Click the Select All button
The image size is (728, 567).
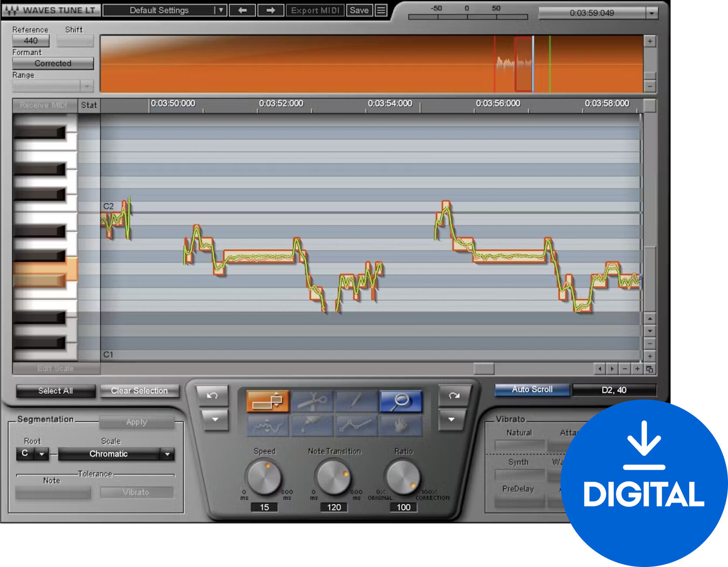coord(55,391)
